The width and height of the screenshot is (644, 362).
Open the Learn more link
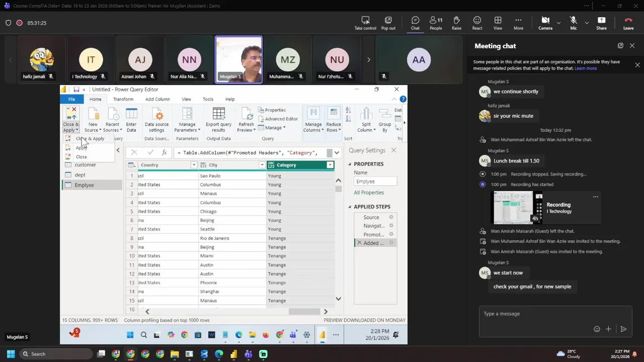tap(586, 68)
